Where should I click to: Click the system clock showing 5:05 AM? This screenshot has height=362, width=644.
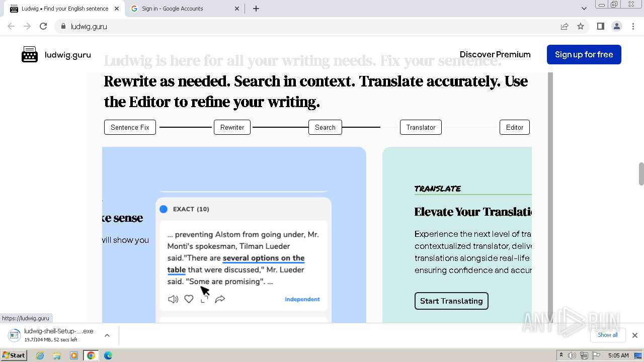[618, 355]
